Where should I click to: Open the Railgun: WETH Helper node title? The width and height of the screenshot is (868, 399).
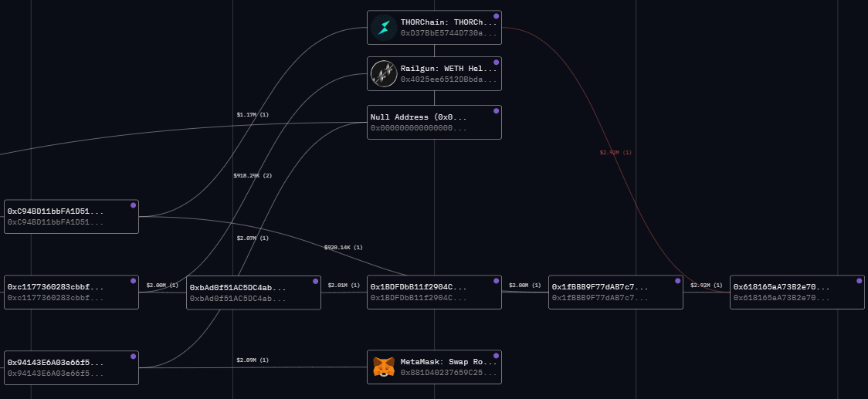click(x=449, y=69)
